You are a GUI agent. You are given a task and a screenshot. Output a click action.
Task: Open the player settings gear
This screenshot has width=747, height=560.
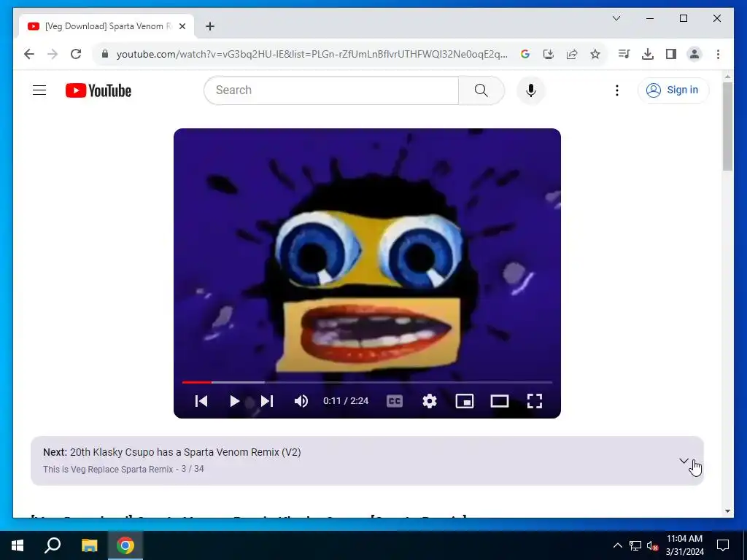[x=430, y=401]
